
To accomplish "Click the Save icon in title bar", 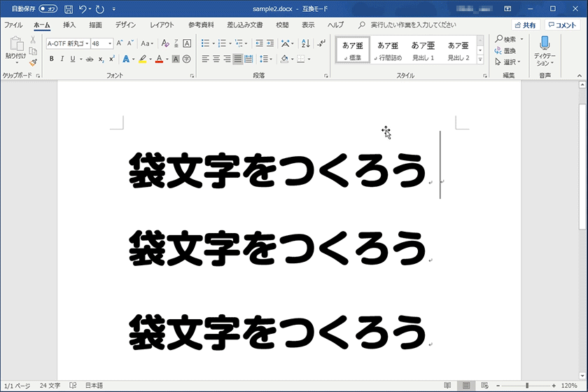I will 69,9.
